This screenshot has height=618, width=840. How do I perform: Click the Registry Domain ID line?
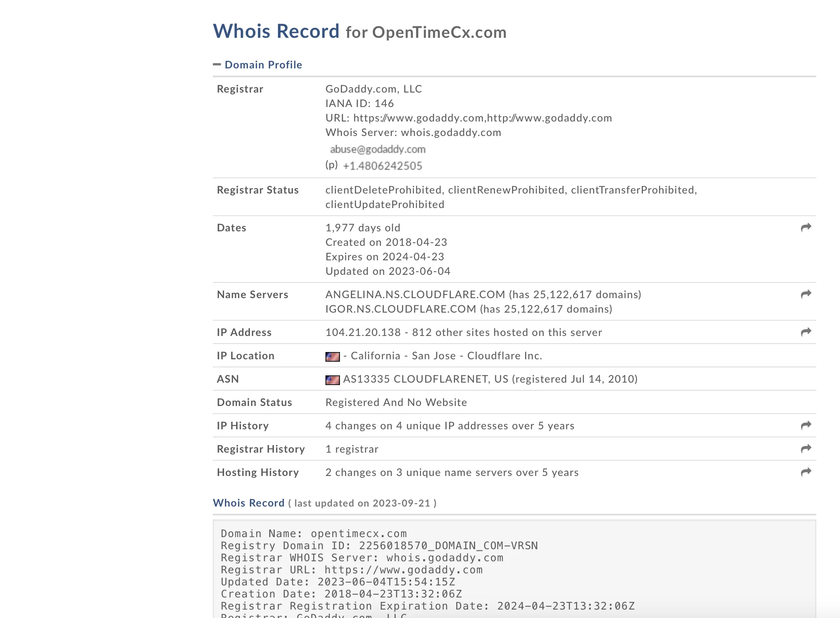tap(379, 546)
